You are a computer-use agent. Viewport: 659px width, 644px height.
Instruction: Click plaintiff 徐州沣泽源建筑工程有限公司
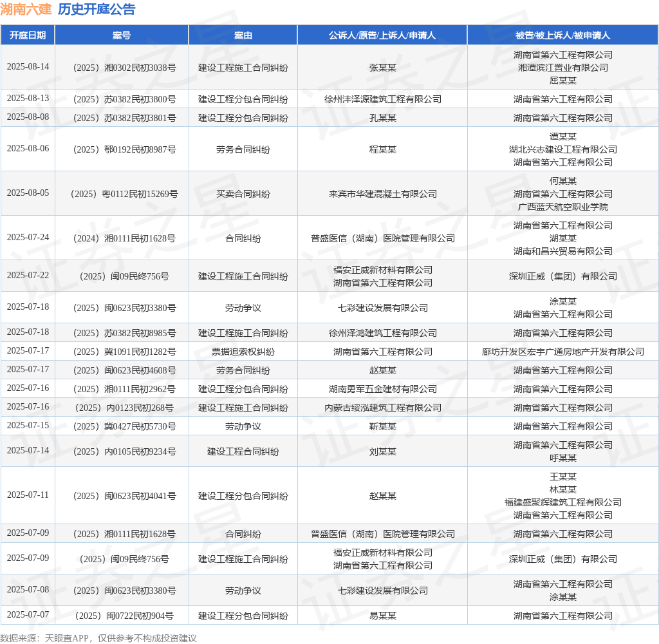tap(382, 99)
